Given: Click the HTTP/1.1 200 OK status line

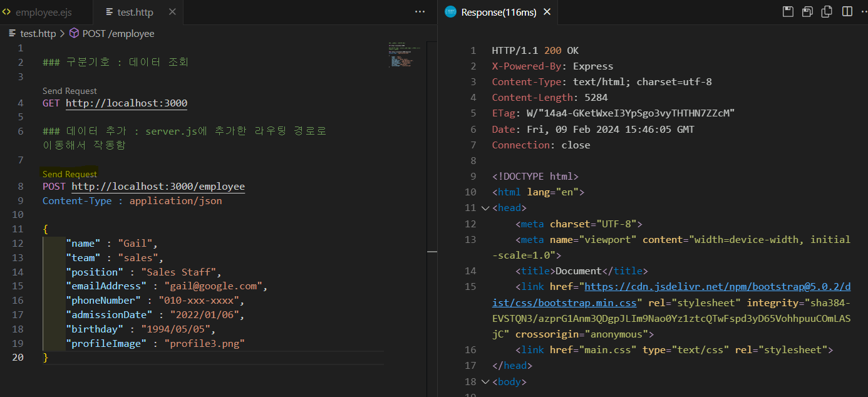Looking at the screenshot, I should (x=536, y=51).
